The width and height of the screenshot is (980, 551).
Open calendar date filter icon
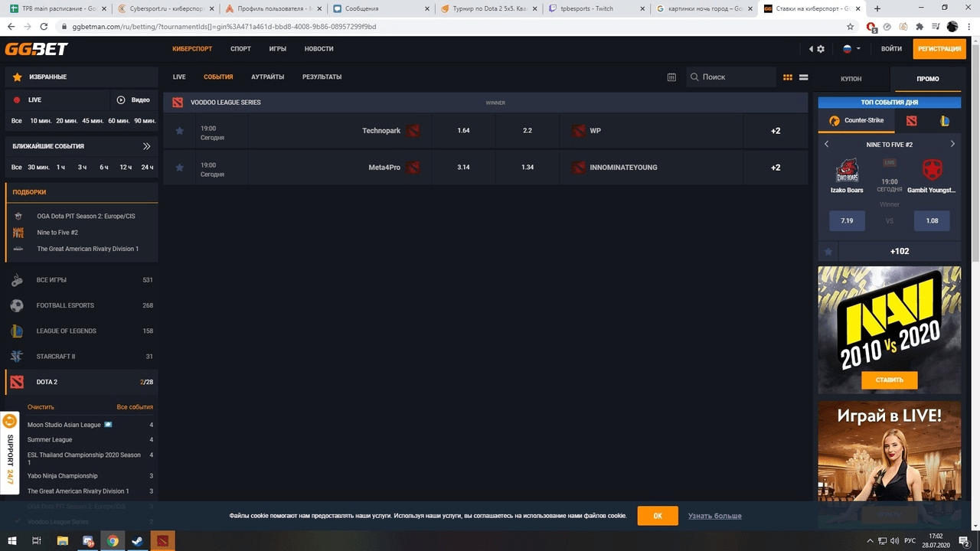click(x=671, y=77)
